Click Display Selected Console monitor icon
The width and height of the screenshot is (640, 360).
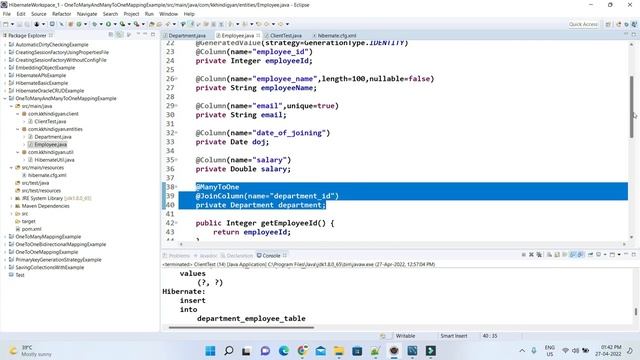598,255
